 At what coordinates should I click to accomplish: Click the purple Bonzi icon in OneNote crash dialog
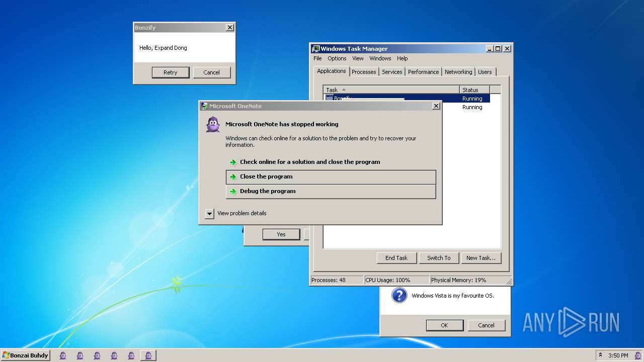pyautogui.click(x=213, y=124)
